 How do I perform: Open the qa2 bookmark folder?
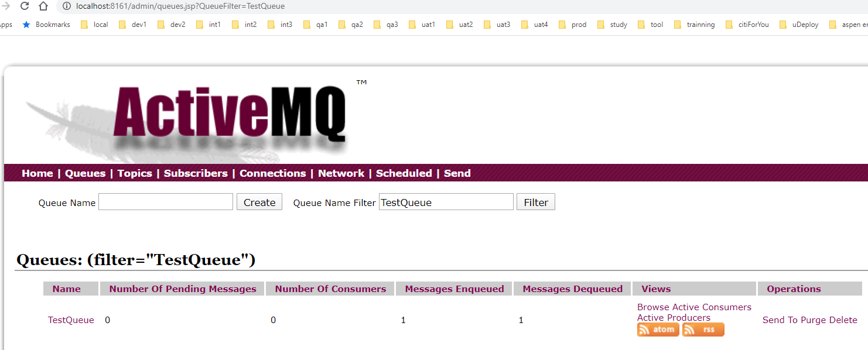(x=350, y=25)
